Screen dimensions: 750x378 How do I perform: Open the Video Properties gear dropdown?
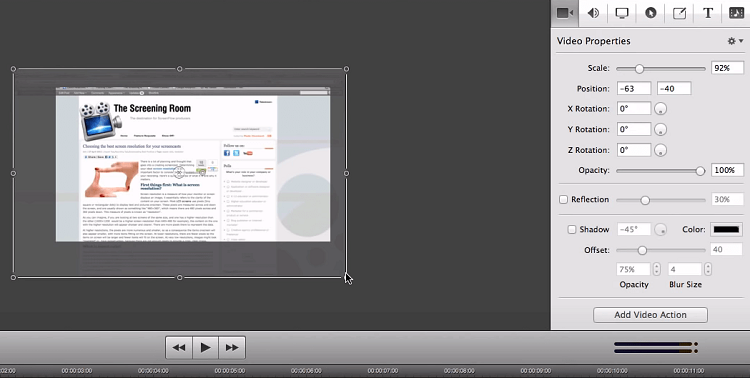coord(735,41)
